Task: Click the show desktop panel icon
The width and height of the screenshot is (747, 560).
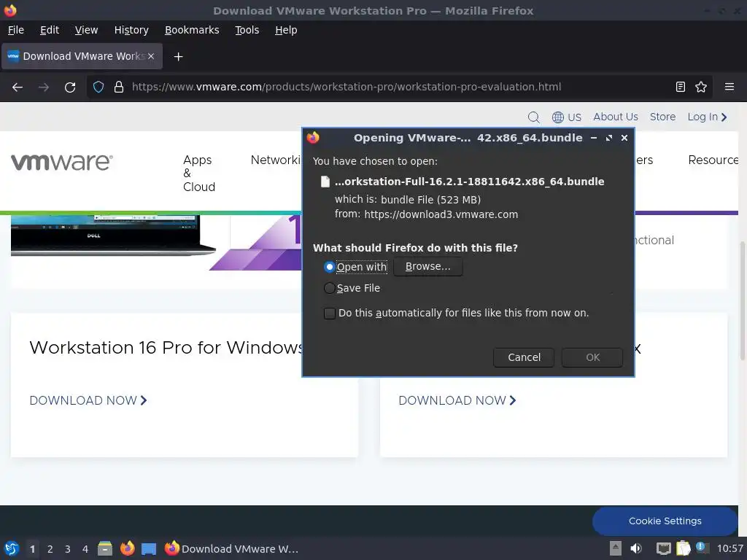Action: (149, 549)
